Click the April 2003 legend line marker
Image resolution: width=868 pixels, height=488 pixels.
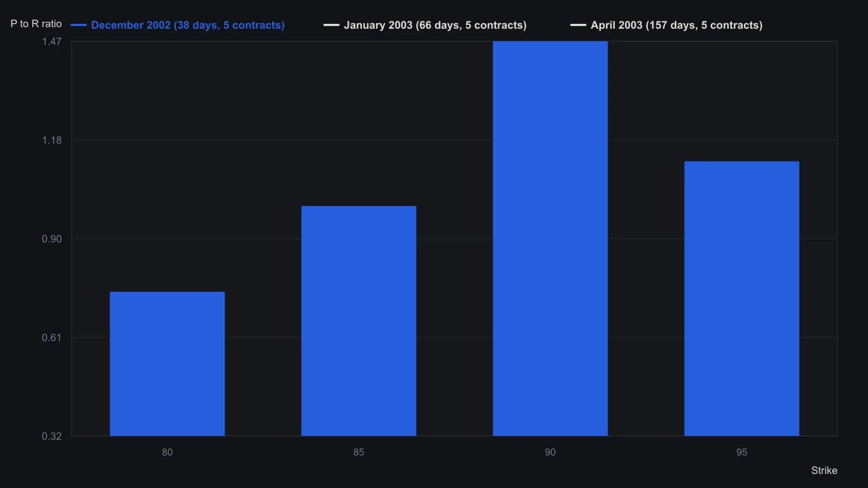pyautogui.click(x=578, y=25)
